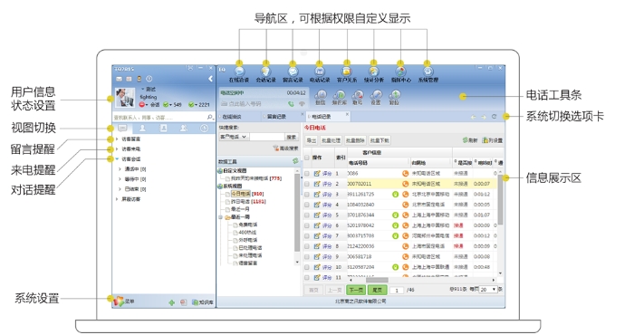The image size is (644, 335).
Task: Open the per-page 20 dropdown
Action: click(x=488, y=290)
